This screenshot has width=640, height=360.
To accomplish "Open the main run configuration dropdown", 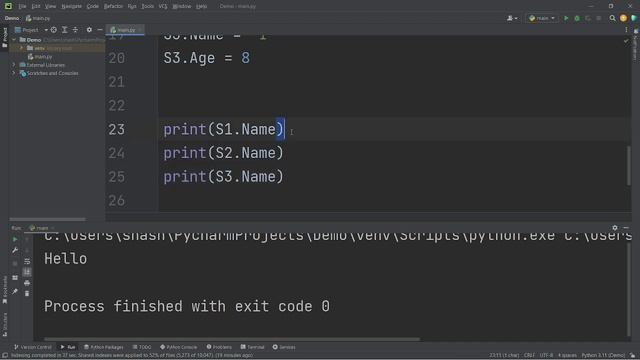I will (542, 18).
